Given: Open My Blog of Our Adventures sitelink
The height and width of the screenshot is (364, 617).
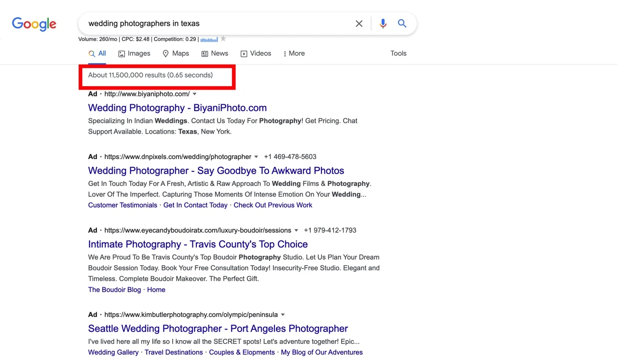Looking at the screenshot, I should pos(321,352).
